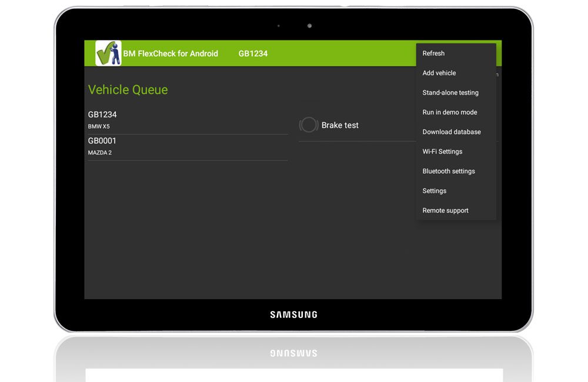Tap the FlexCheck app logo icon

pyautogui.click(x=108, y=53)
